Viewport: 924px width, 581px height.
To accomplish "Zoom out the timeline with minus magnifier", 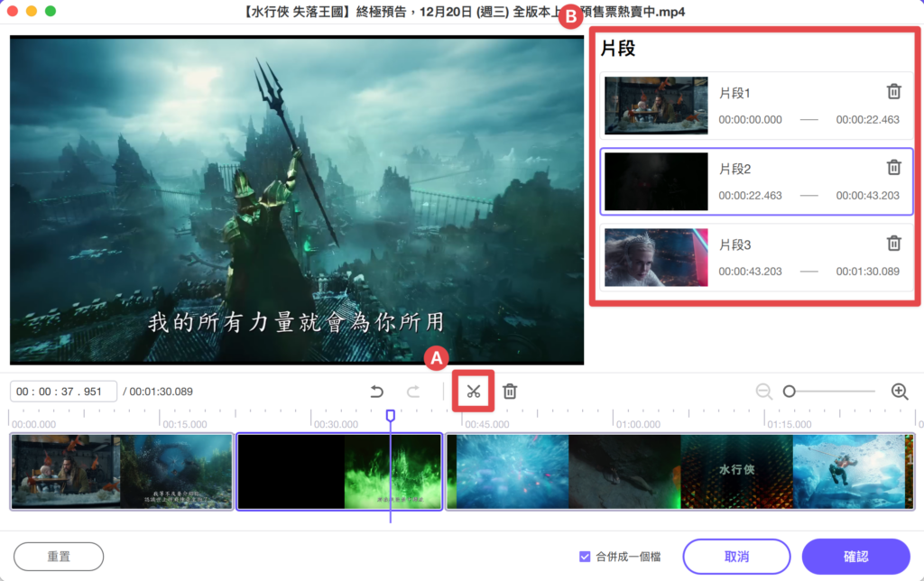I will [763, 392].
